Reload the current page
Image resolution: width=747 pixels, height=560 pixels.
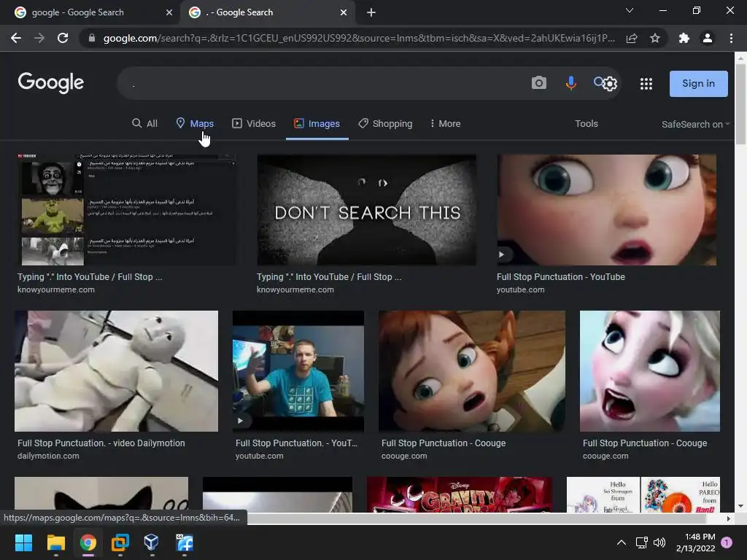(x=63, y=38)
